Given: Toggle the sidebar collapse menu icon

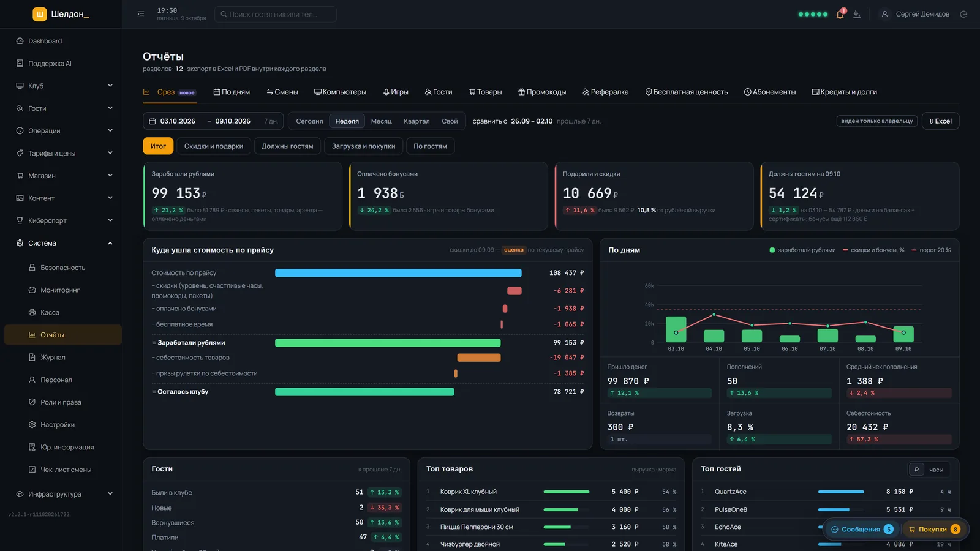Looking at the screenshot, I should click(x=141, y=14).
